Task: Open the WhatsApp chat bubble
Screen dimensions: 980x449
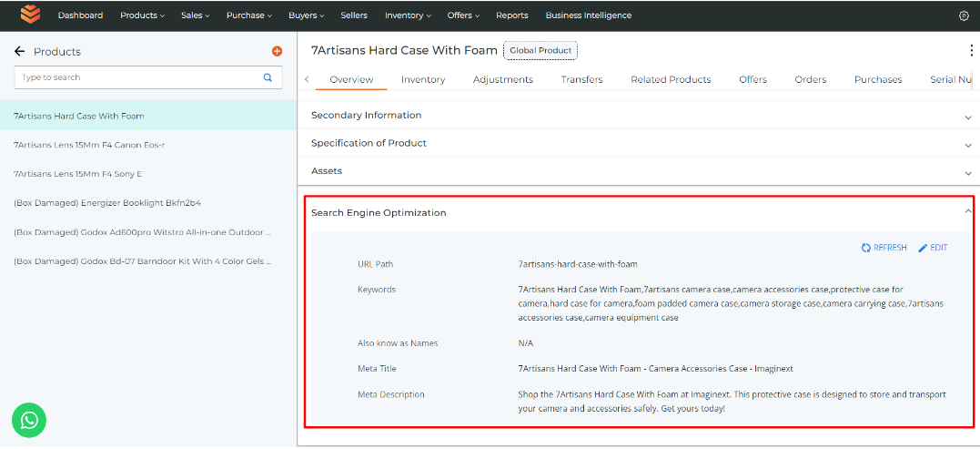Action: pos(29,420)
